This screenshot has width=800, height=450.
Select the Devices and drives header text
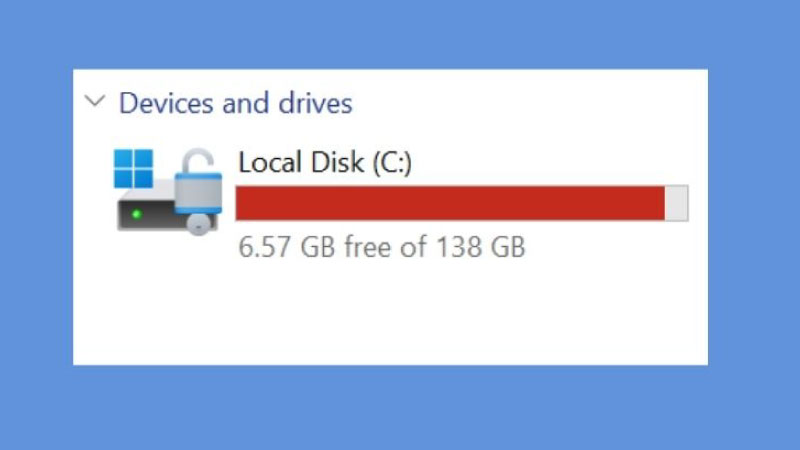pyautogui.click(x=235, y=103)
